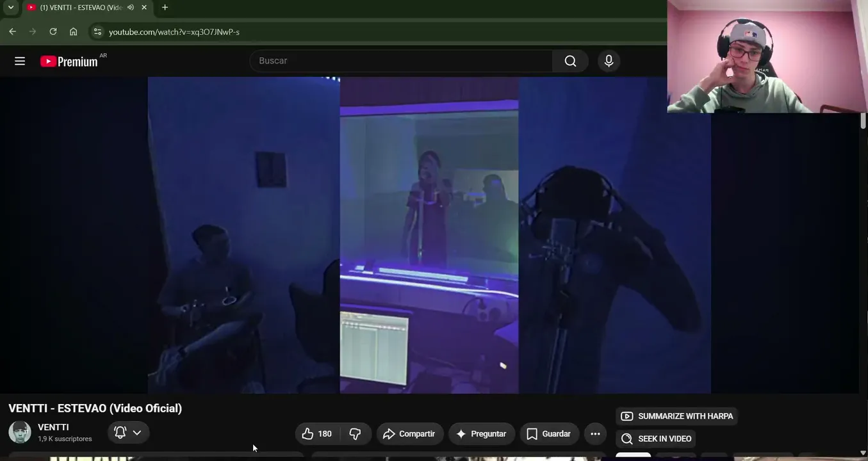This screenshot has width=868, height=461.
Task: Start voice search with microphone icon
Action: [x=609, y=61]
